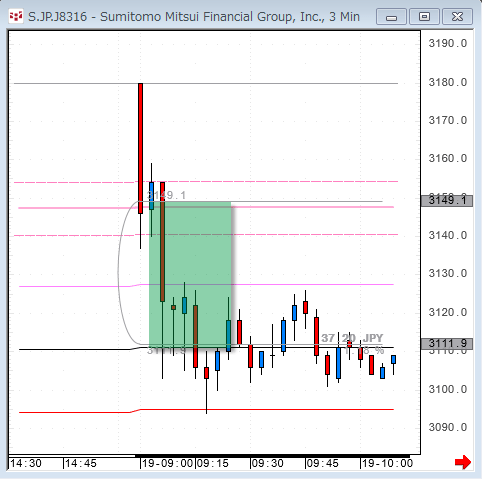Viewport: 482px width, 479px height.
Task: Click the window title text S.JP.J8316
Action: coord(57,17)
